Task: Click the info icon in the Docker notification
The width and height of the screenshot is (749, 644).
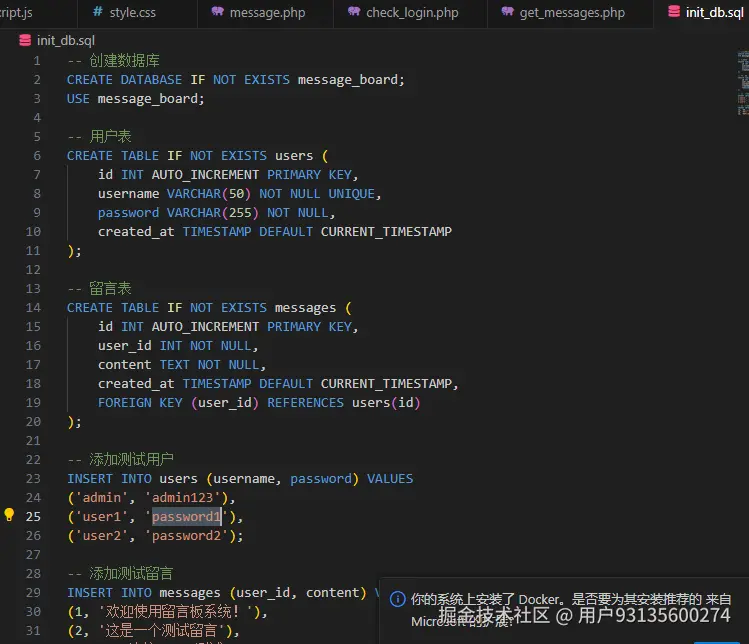Action: (x=397, y=599)
